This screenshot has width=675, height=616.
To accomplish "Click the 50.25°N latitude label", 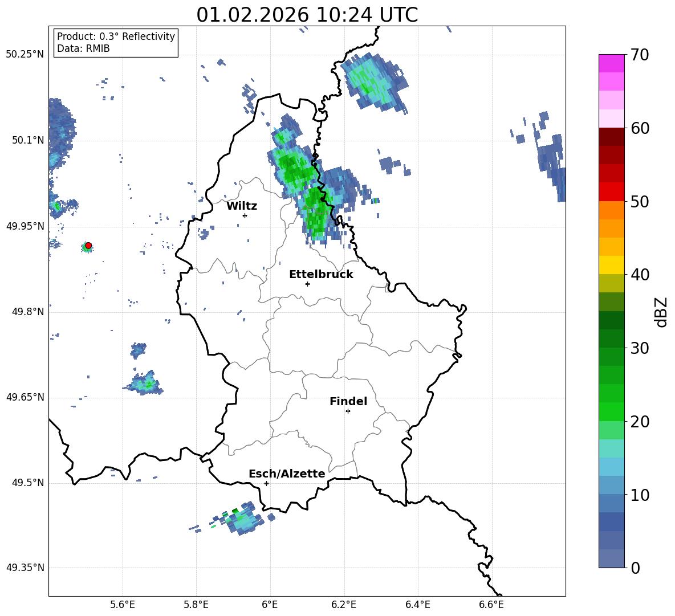I will pyautogui.click(x=25, y=55).
